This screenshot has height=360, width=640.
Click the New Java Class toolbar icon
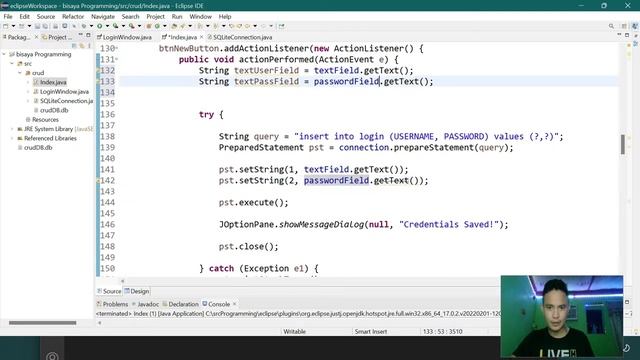pos(157,26)
